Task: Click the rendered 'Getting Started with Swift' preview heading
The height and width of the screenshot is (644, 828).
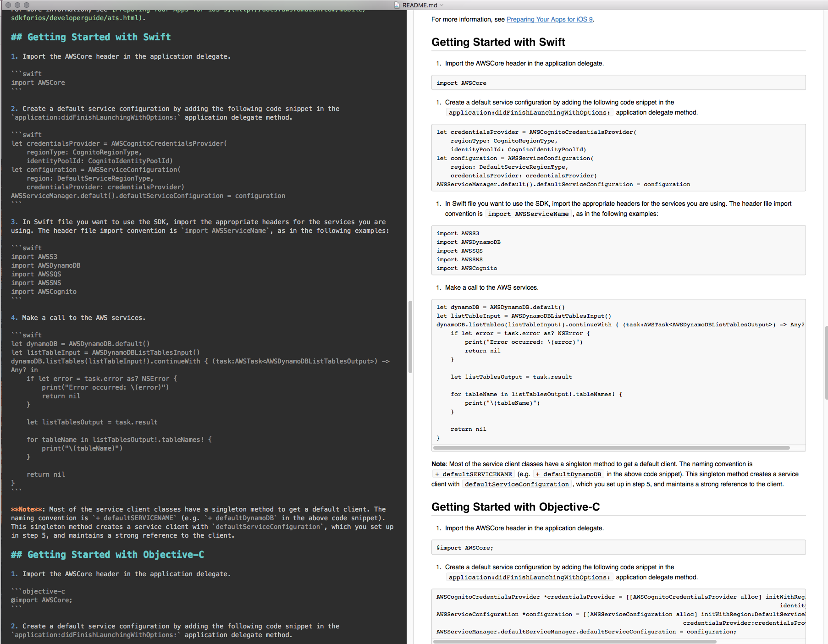Action: (x=498, y=42)
